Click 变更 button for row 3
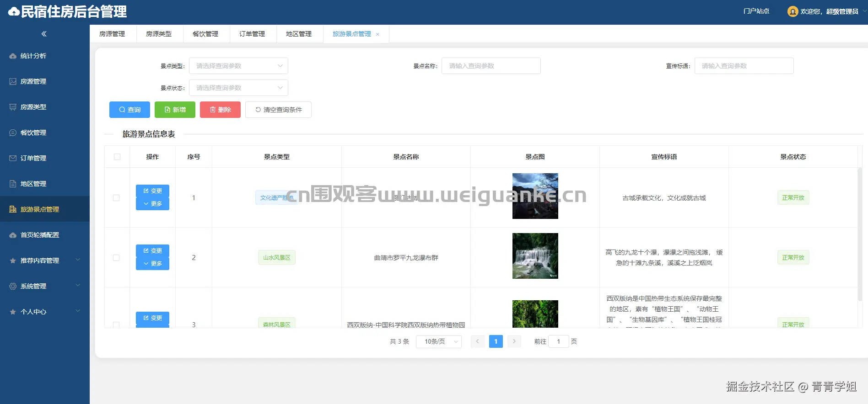This screenshot has width=868, height=404. [152, 318]
